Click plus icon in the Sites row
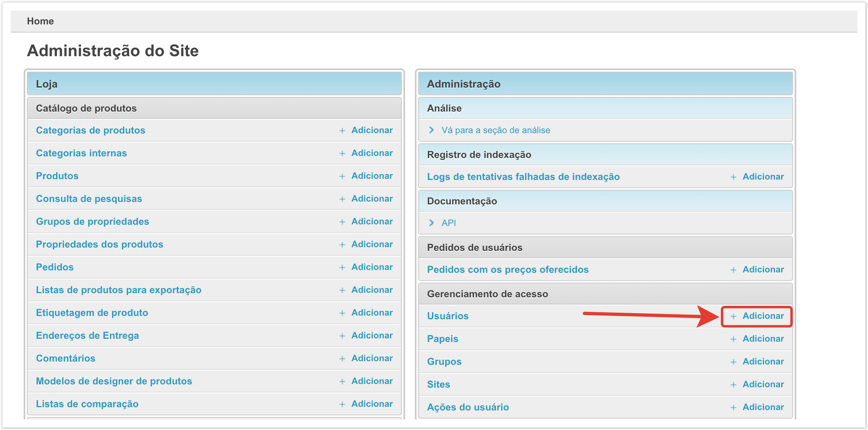 (733, 385)
